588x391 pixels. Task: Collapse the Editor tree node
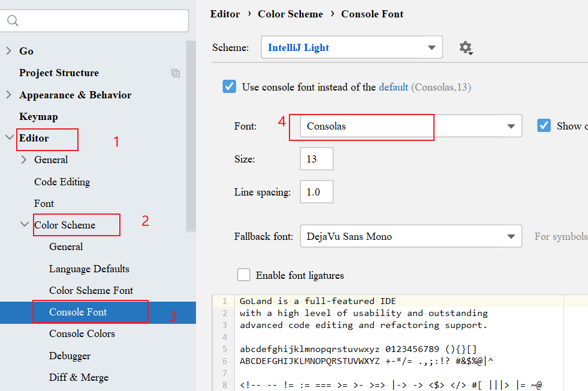(10, 137)
